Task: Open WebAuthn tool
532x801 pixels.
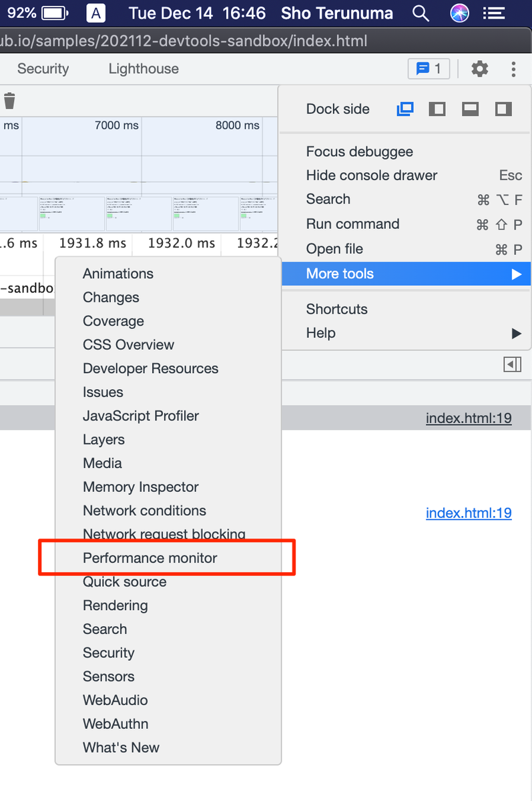Action: coord(168,724)
